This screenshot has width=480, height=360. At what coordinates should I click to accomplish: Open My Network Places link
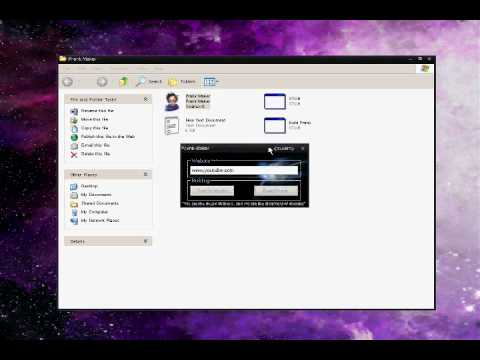tap(100, 220)
